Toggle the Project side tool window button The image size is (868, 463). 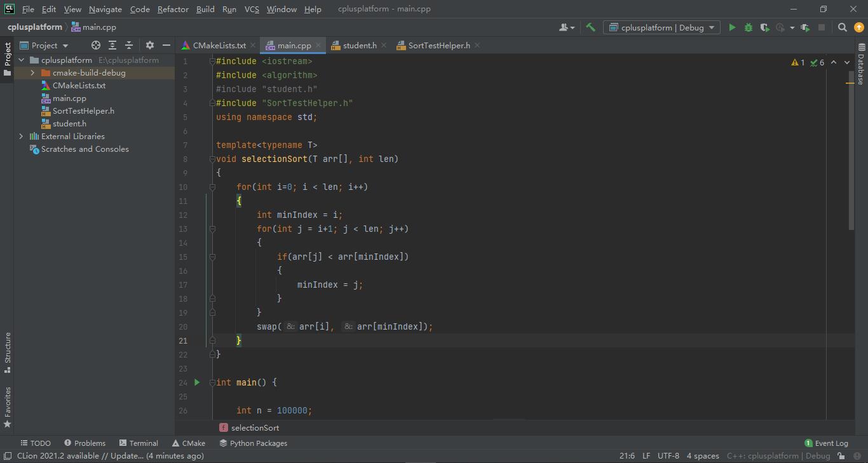tap(8, 58)
